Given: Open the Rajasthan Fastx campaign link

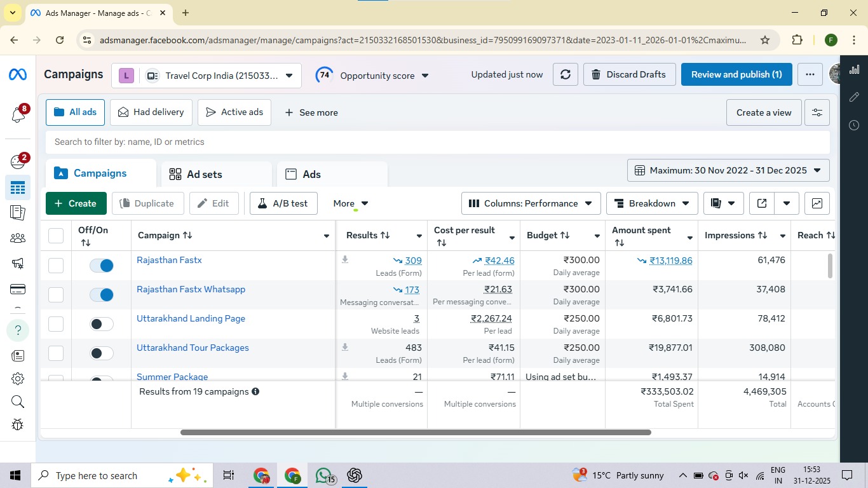Looking at the screenshot, I should coord(169,259).
